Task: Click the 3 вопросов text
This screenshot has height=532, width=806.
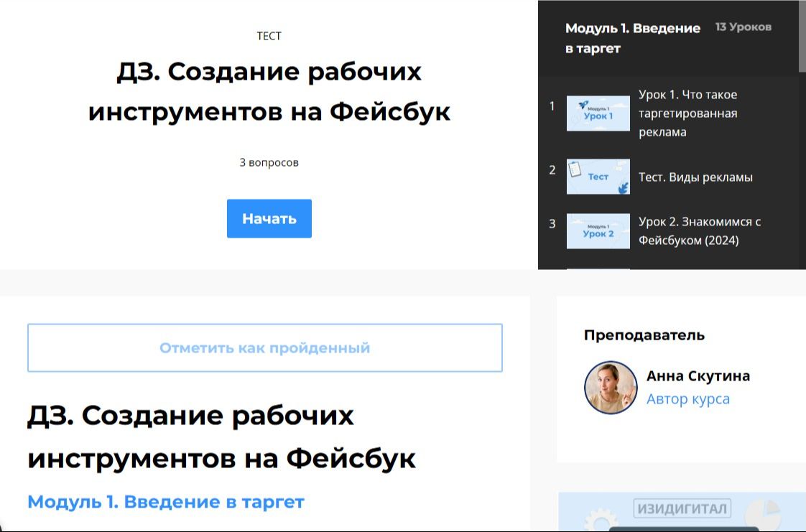Action: (x=269, y=163)
